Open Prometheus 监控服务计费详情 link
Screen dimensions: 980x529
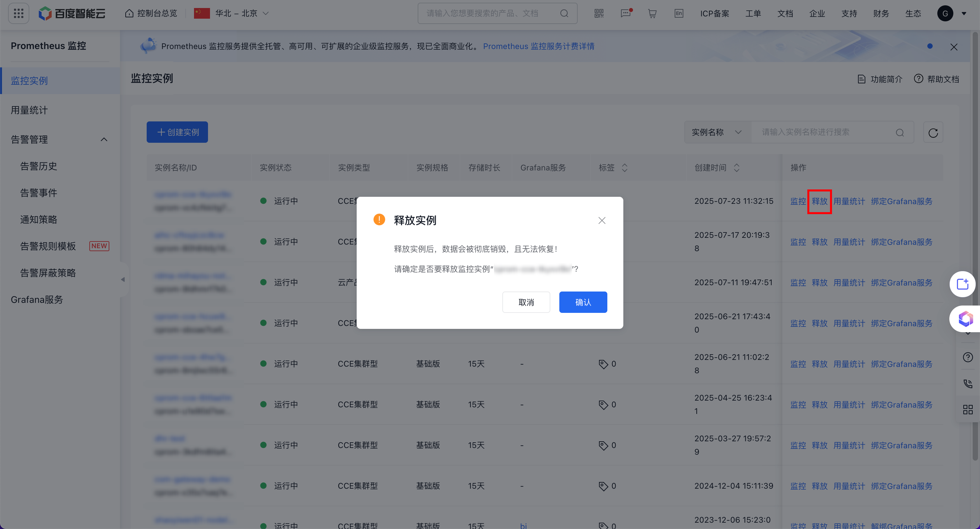(x=539, y=46)
